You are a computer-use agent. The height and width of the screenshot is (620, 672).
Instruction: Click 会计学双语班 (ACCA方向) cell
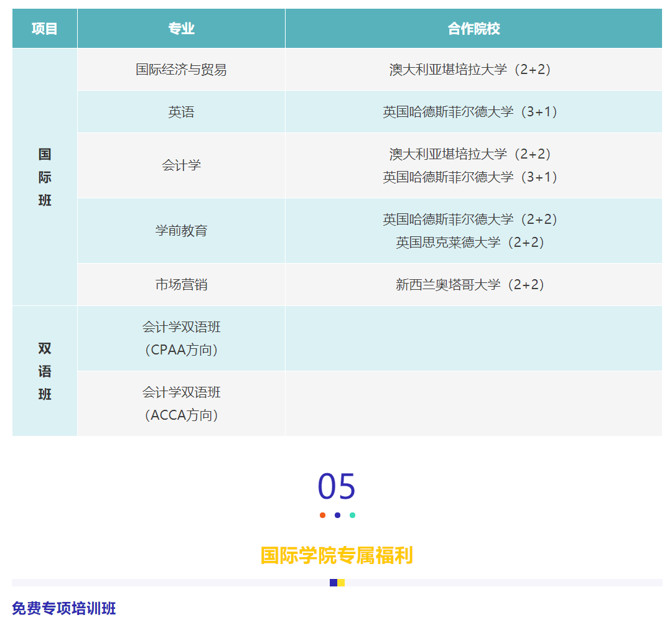[181, 404]
